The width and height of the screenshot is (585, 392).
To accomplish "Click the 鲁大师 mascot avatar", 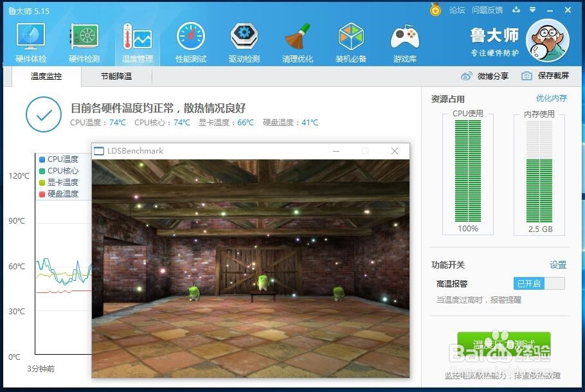I will [x=547, y=40].
